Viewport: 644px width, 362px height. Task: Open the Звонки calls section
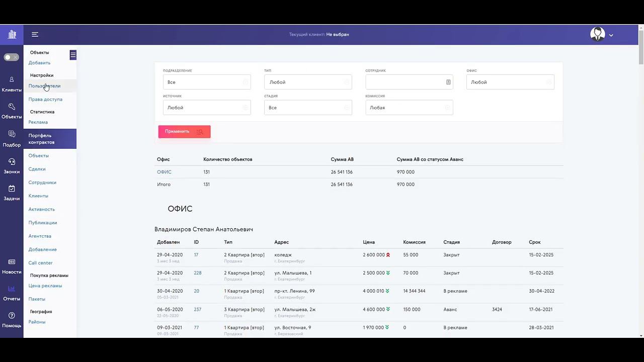(x=12, y=166)
